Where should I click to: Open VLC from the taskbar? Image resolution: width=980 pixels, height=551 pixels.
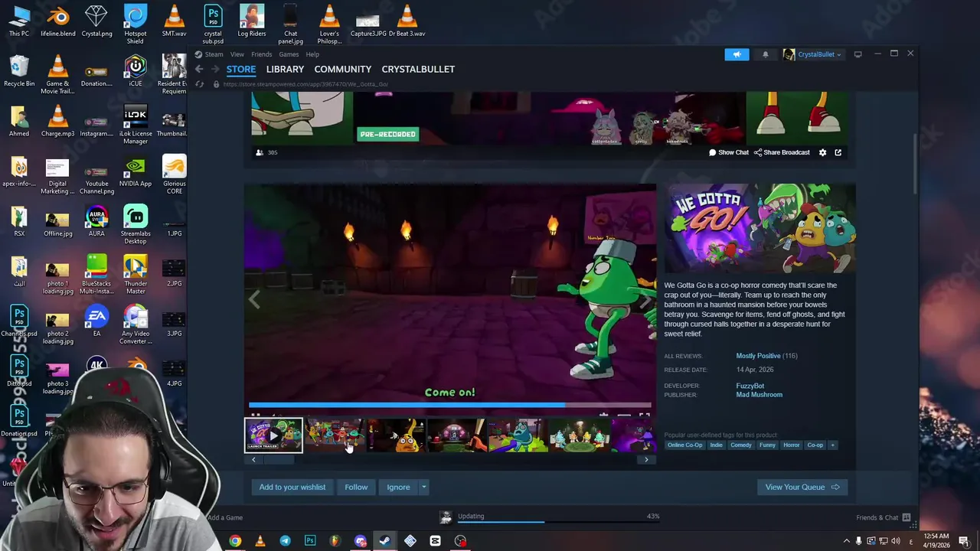[x=260, y=541]
